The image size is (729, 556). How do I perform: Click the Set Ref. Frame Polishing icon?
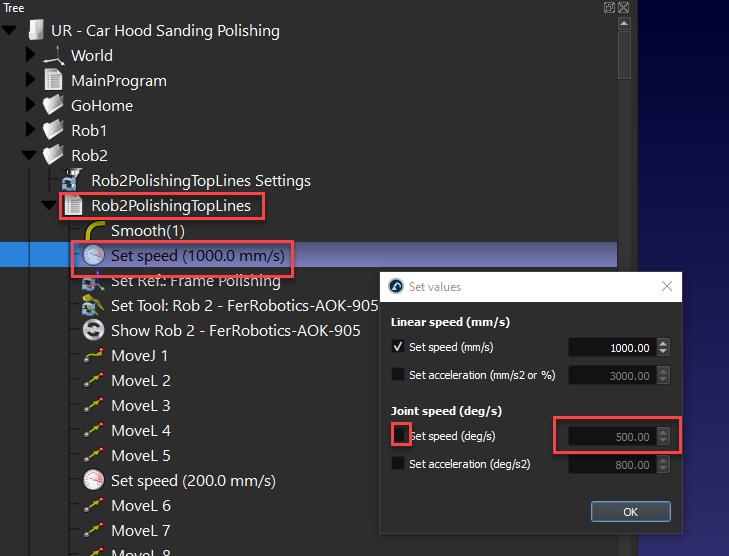point(92,280)
